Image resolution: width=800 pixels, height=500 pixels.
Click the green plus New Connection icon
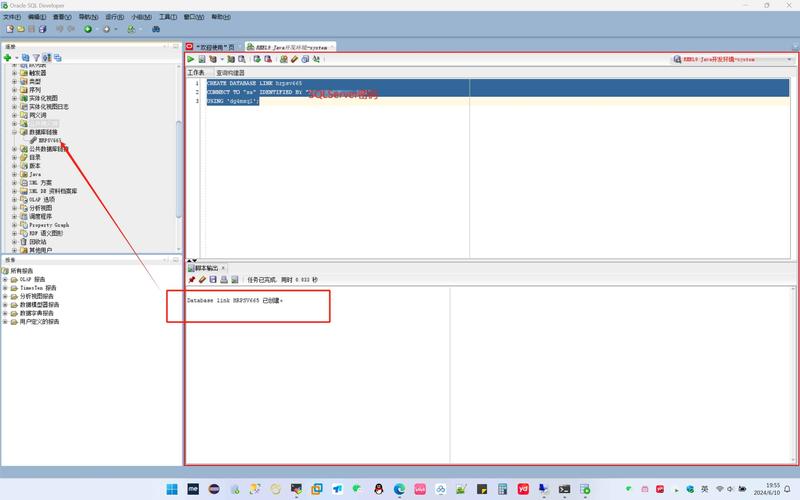tap(7, 58)
